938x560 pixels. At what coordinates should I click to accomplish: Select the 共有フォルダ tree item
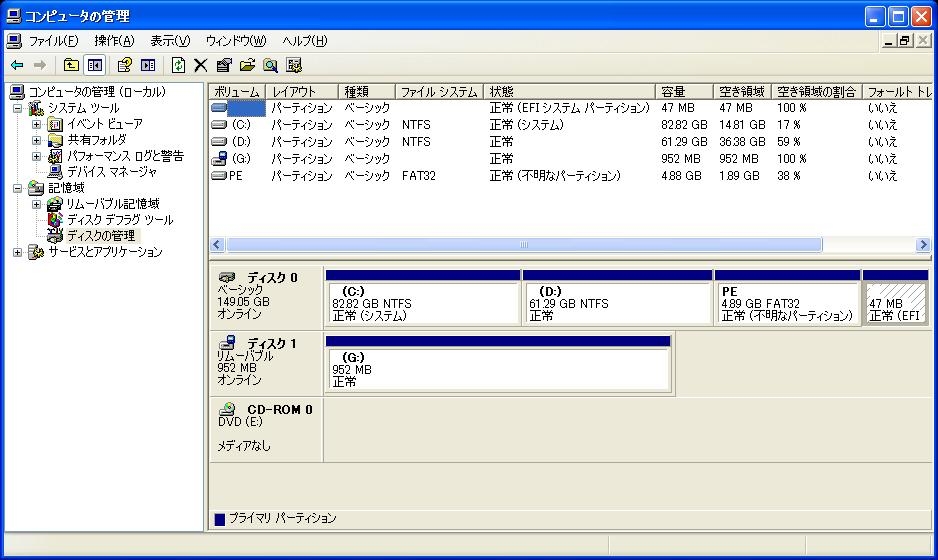97,140
